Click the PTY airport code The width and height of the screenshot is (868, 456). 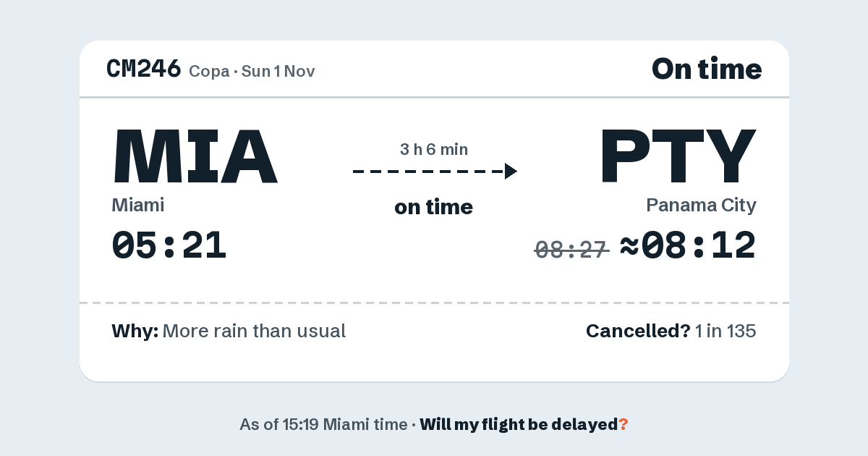coord(678,156)
